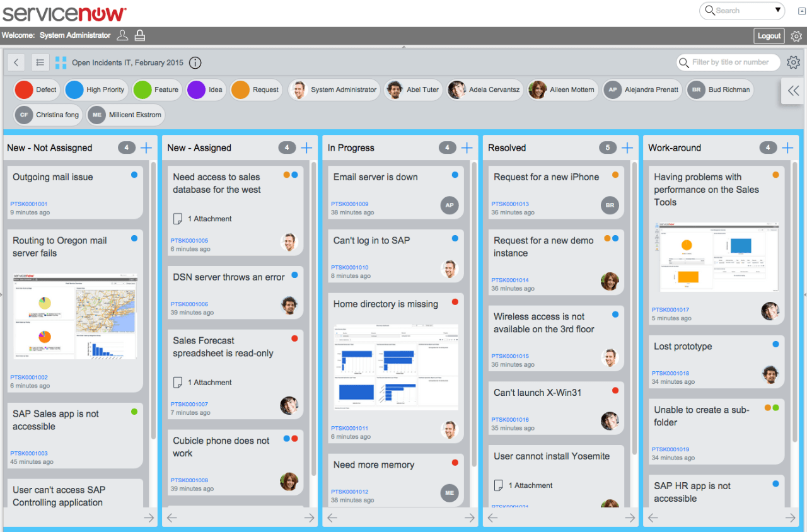Click the lock icon in the welcome bar
The image size is (807, 532).
[139, 35]
